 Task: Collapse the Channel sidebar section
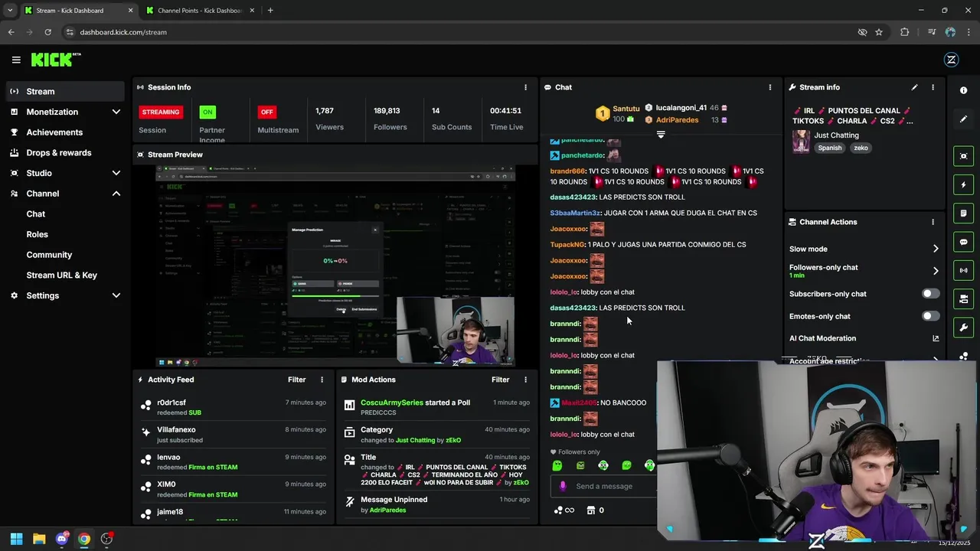pyautogui.click(x=116, y=194)
